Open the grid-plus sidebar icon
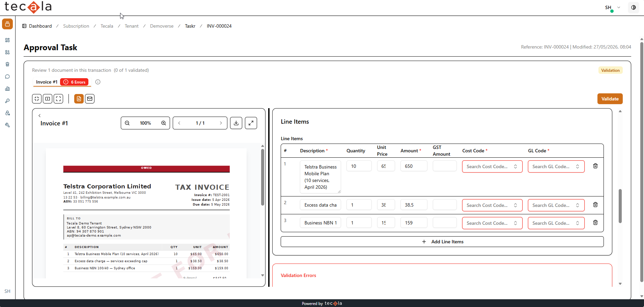This screenshot has width=644, height=307. (7, 52)
